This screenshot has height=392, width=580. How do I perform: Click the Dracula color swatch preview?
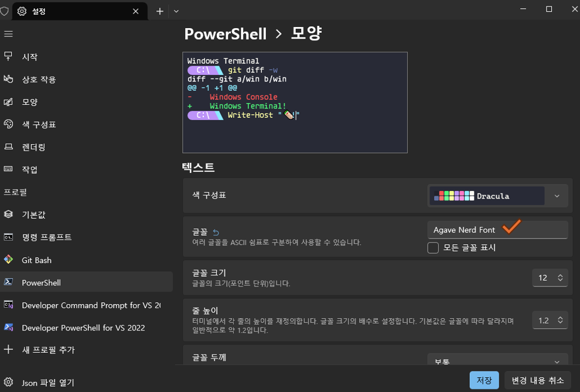point(454,196)
